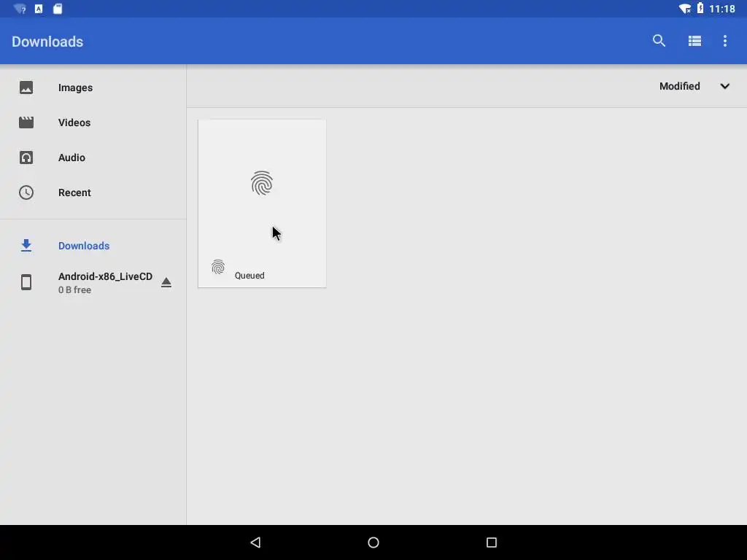
Task: Click the Audio headphones icon
Action: click(26, 157)
